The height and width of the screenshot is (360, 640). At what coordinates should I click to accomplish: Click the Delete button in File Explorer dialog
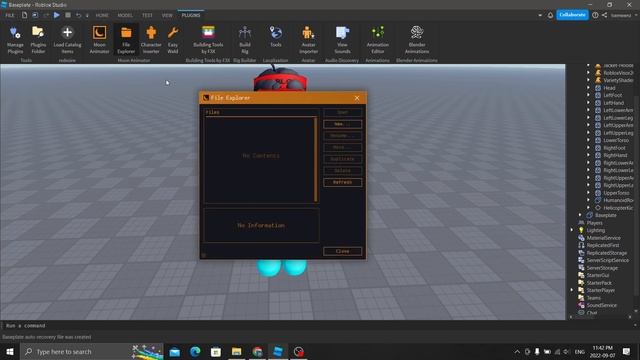point(342,171)
